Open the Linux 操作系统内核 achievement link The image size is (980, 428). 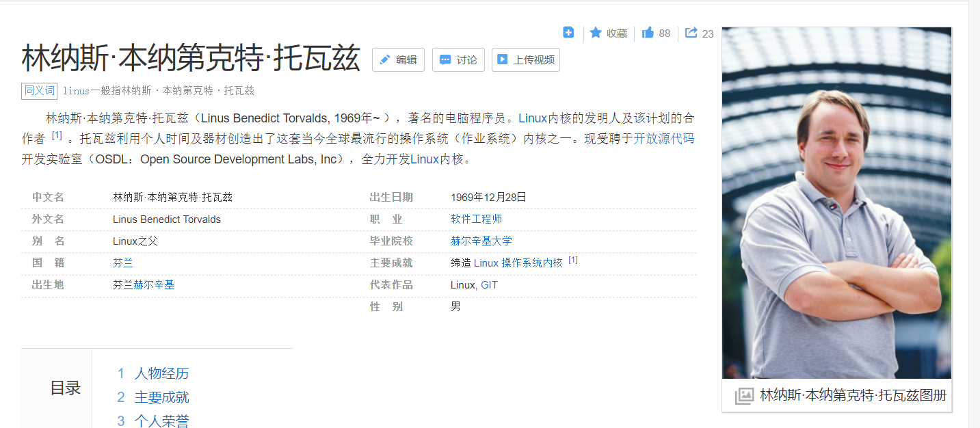pos(518,263)
